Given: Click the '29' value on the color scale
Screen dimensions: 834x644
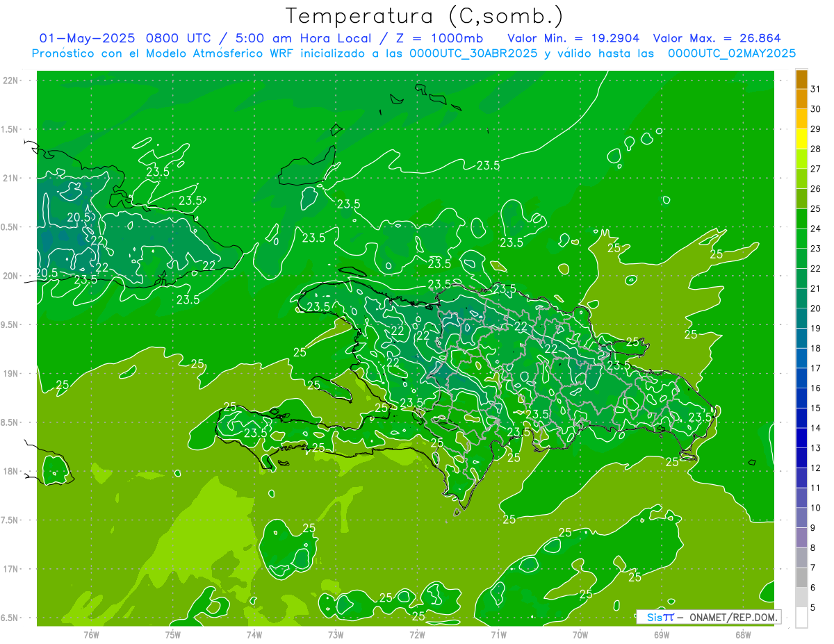Looking at the screenshot, I should point(816,129).
